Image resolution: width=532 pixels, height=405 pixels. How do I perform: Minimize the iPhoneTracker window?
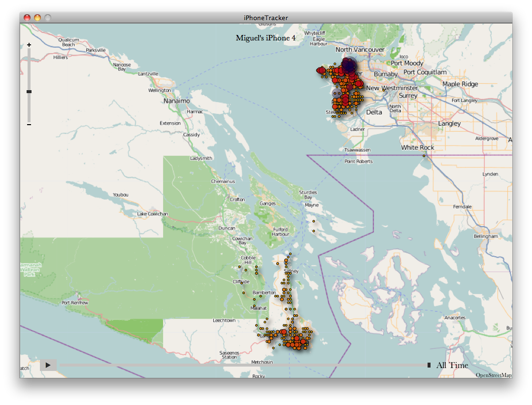pos(37,18)
